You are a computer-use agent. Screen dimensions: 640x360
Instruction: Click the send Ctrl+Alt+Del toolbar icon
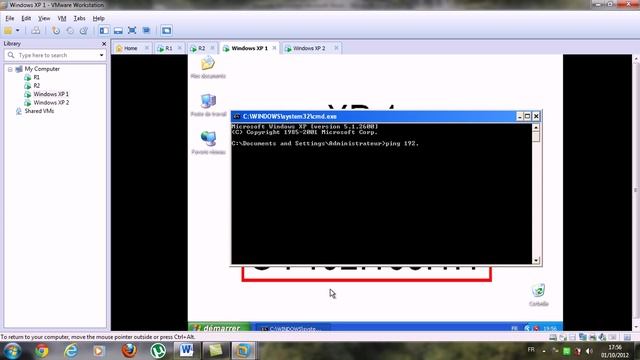pyautogui.click(x=36, y=31)
